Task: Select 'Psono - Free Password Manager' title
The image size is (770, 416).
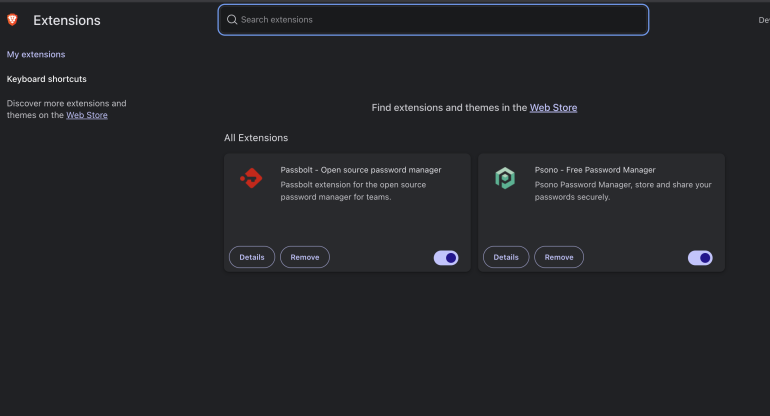Action: point(595,170)
